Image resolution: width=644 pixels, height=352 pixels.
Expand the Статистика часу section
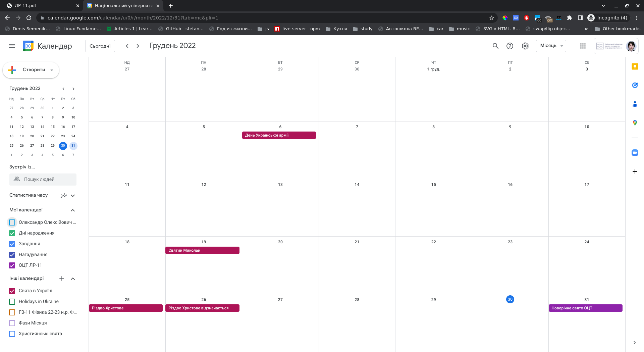[73, 195]
